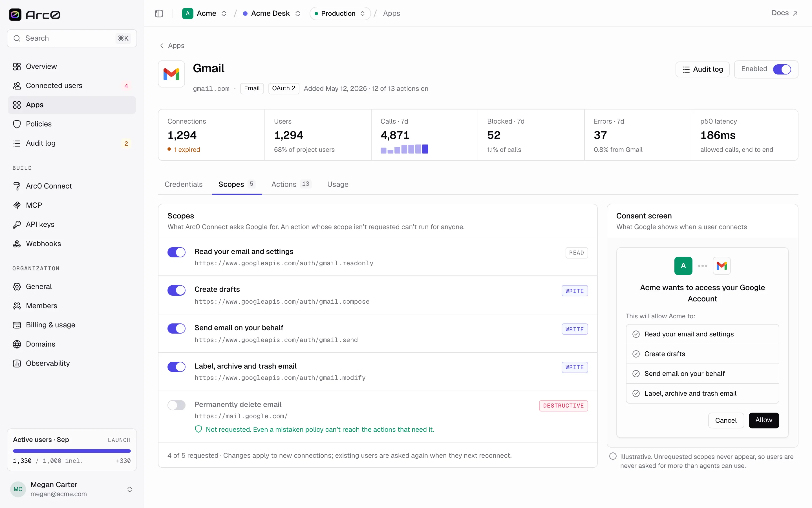Viewport: 812px width, 508px height.
Task: Turn off Send email on your behalf scope
Action: click(x=176, y=329)
